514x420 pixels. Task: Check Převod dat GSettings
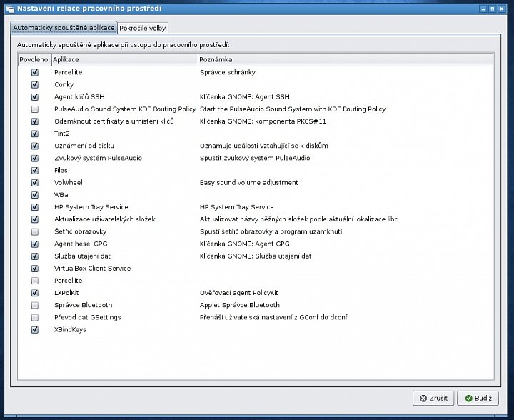click(35, 317)
